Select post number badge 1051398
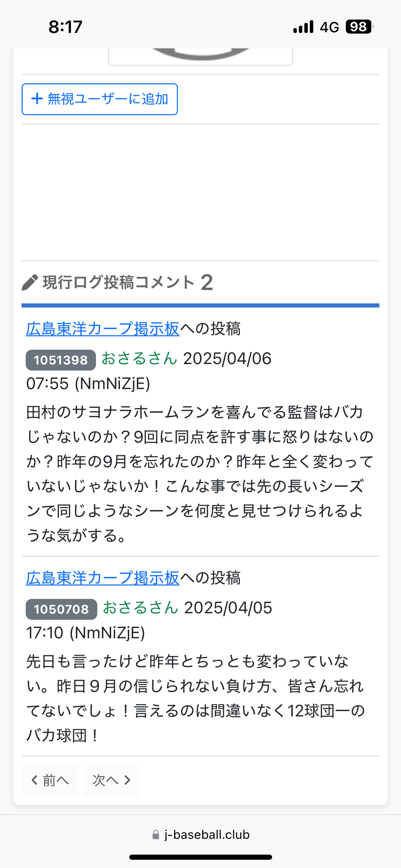Viewport: 401px width, 868px height. pyautogui.click(x=61, y=360)
